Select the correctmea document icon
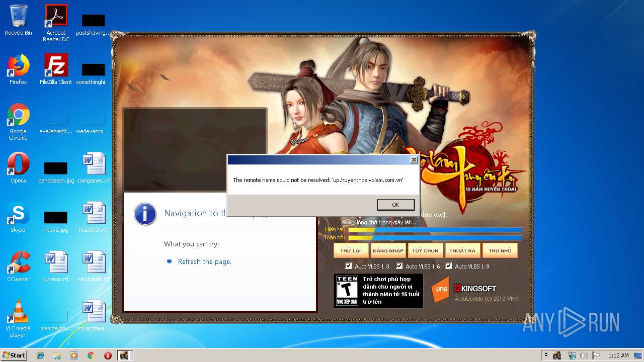This screenshot has width=644, height=362. (94, 316)
